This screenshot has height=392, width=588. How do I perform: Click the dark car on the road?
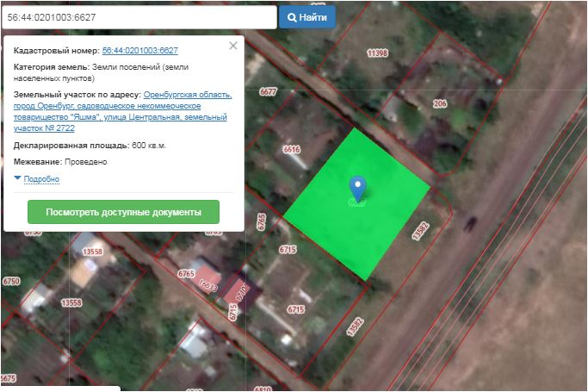click(x=470, y=223)
